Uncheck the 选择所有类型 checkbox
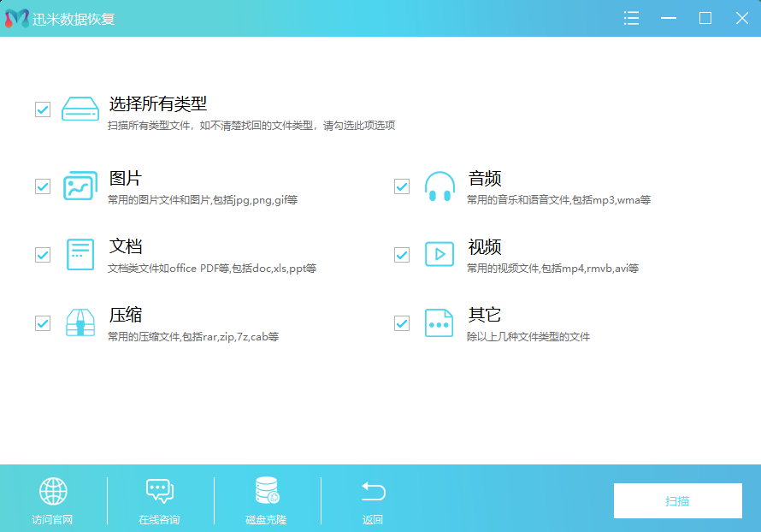761x532 pixels. [x=42, y=109]
